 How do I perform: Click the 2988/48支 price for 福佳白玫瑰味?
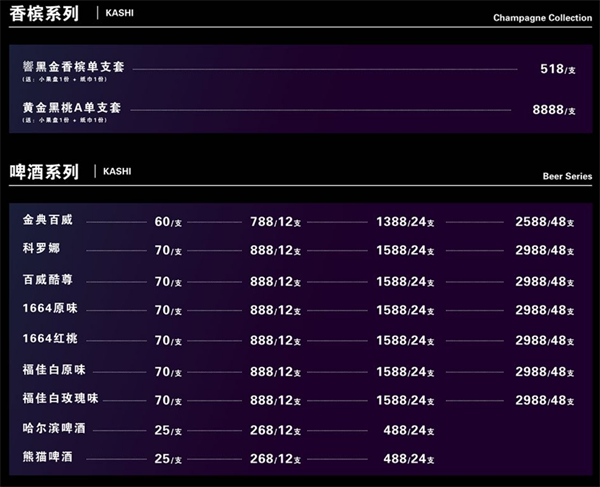tap(545, 401)
